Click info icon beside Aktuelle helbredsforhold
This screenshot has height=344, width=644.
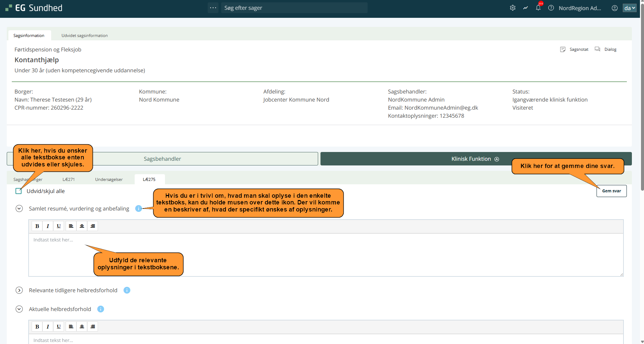coord(100,309)
